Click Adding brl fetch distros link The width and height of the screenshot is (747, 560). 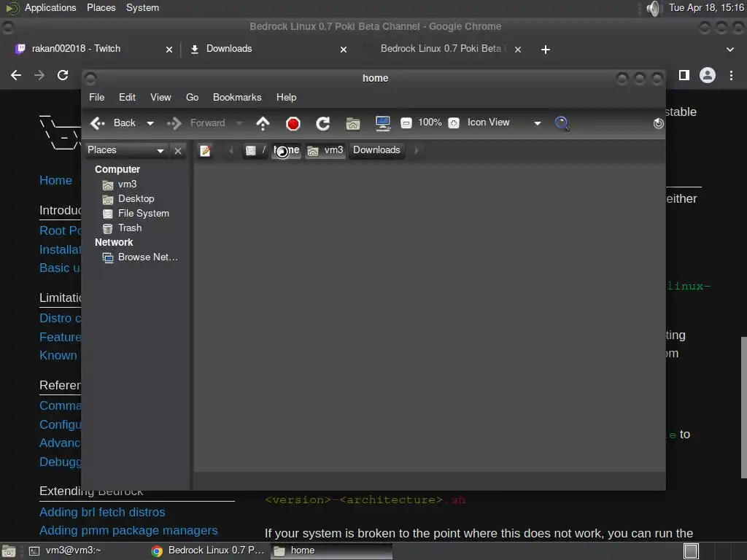coord(102,513)
